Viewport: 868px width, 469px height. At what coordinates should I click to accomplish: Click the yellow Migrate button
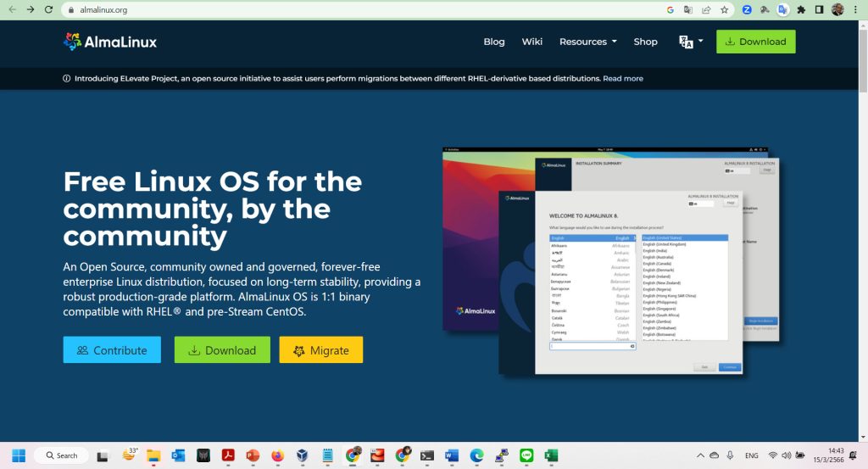(320, 350)
